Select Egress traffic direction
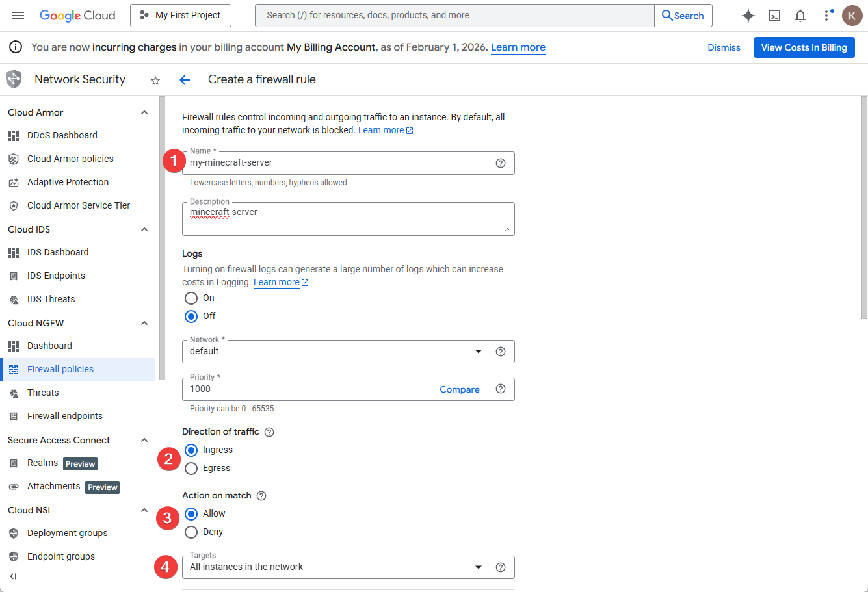868x592 pixels. click(x=191, y=469)
